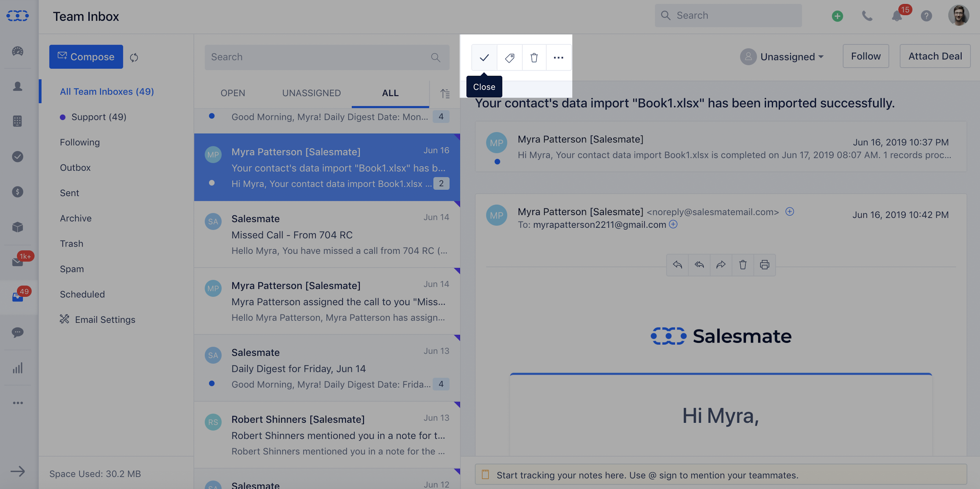
Task: Open Deals dollar icon in sidebar
Action: pyautogui.click(x=17, y=192)
